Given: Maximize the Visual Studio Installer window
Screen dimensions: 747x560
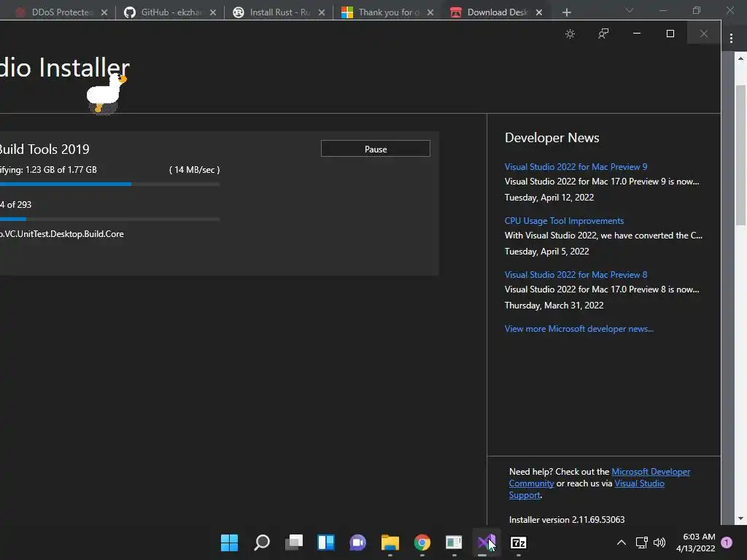Looking at the screenshot, I should (670, 34).
